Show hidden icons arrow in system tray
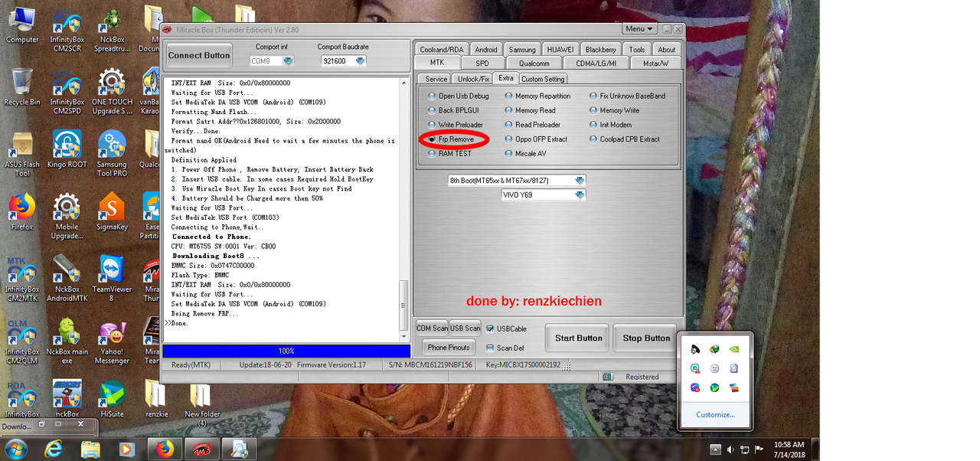 coord(715,450)
